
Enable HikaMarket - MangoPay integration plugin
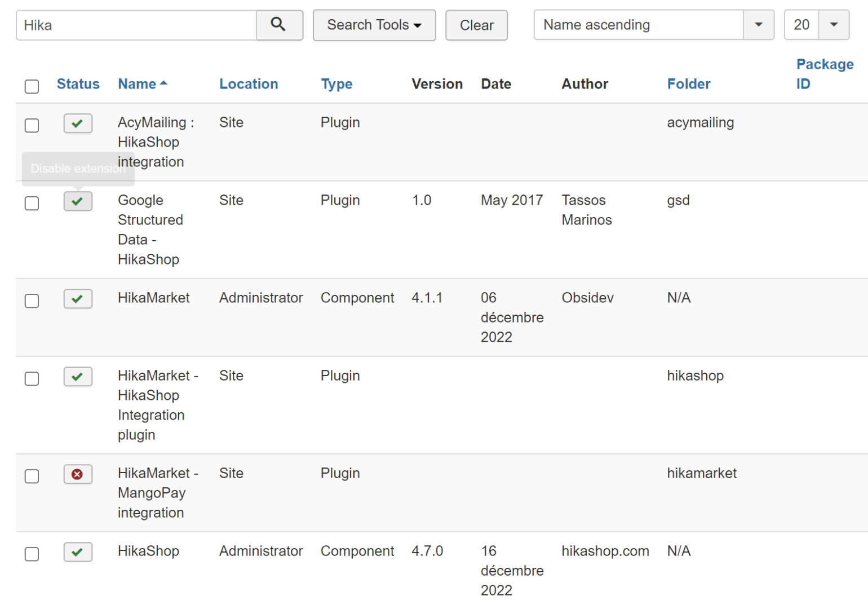coord(78,474)
